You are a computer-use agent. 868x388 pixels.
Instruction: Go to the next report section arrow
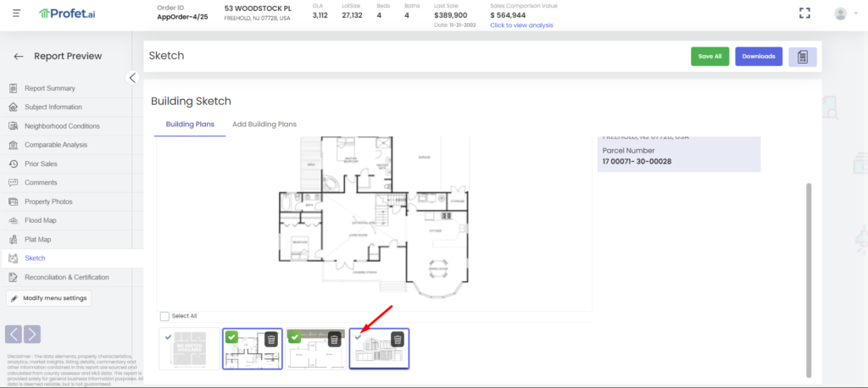32,334
